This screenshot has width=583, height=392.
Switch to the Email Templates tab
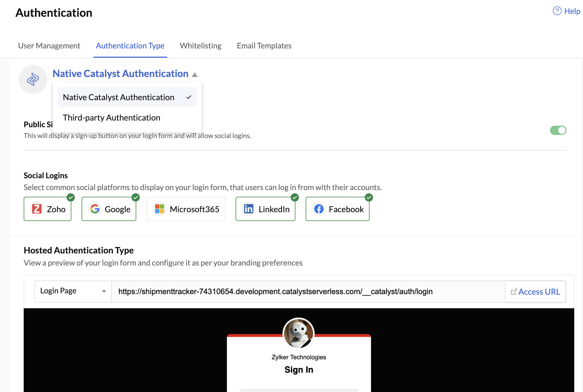point(264,45)
